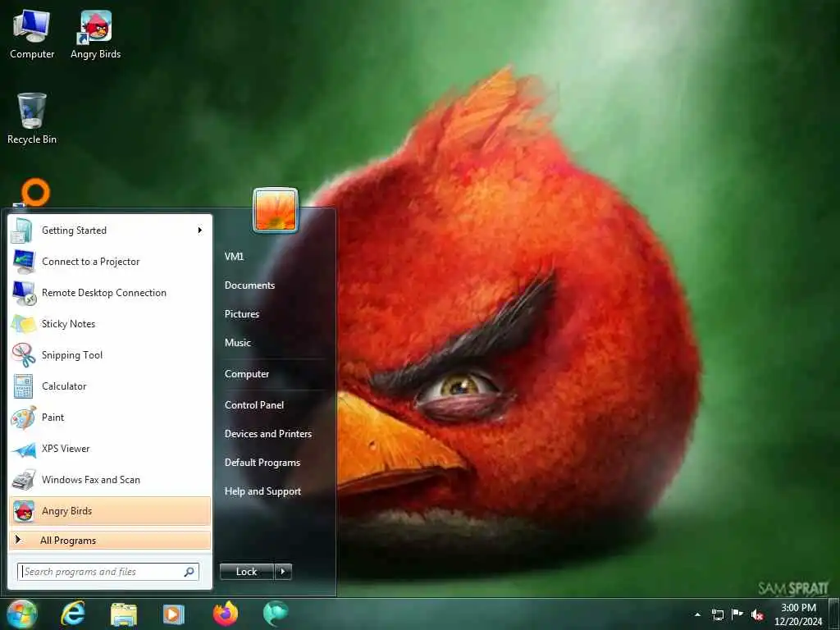Image resolution: width=840 pixels, height=630 pixels.
Task: Expand All Programs list
Action: point(110,541)
